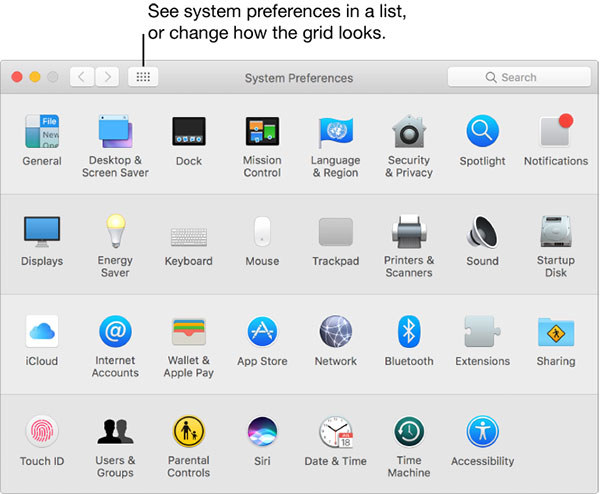Minimize window with the yellow button
The height and width of the screenshot is (494, 600).
[35, 77]
